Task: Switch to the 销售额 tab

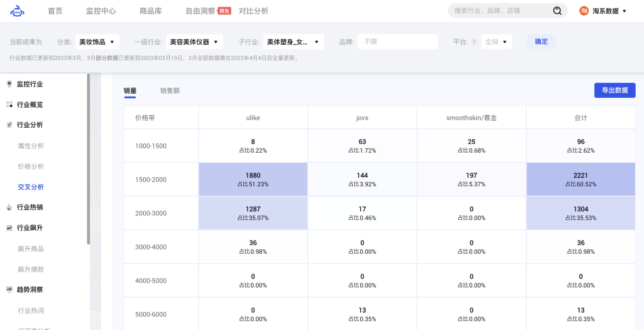Action: point(169,91)
